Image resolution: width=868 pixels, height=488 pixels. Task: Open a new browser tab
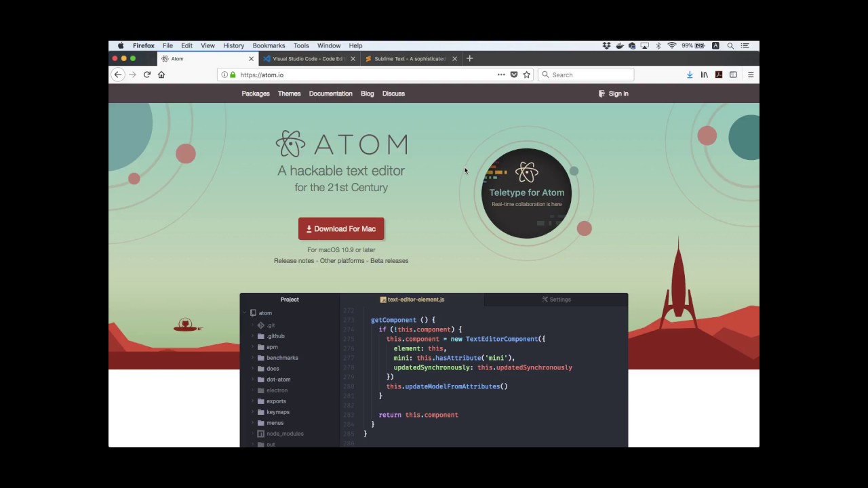point(469,58)
